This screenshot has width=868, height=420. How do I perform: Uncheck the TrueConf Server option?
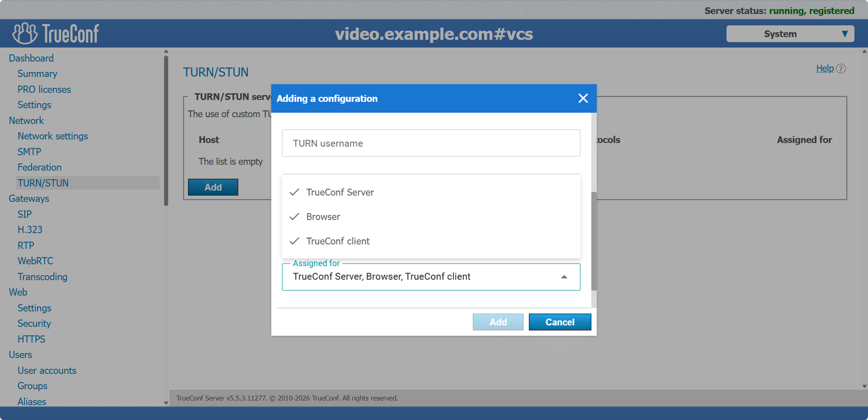(x=340, y=192)
